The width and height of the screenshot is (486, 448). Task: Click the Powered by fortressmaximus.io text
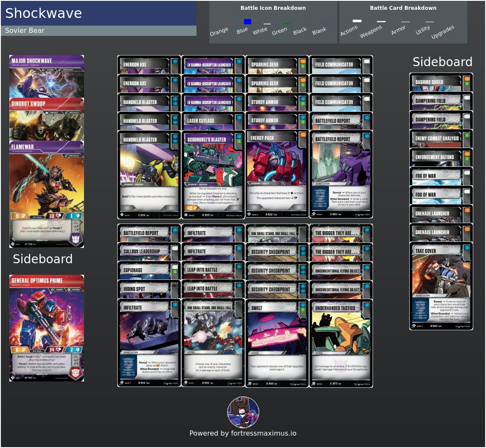click(243, 433)
